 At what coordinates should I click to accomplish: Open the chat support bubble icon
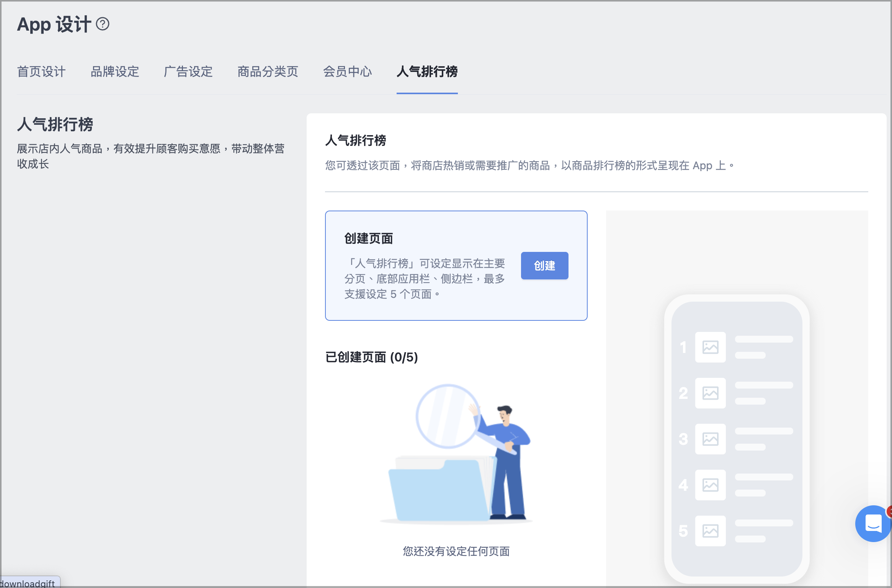pos(873,523)
